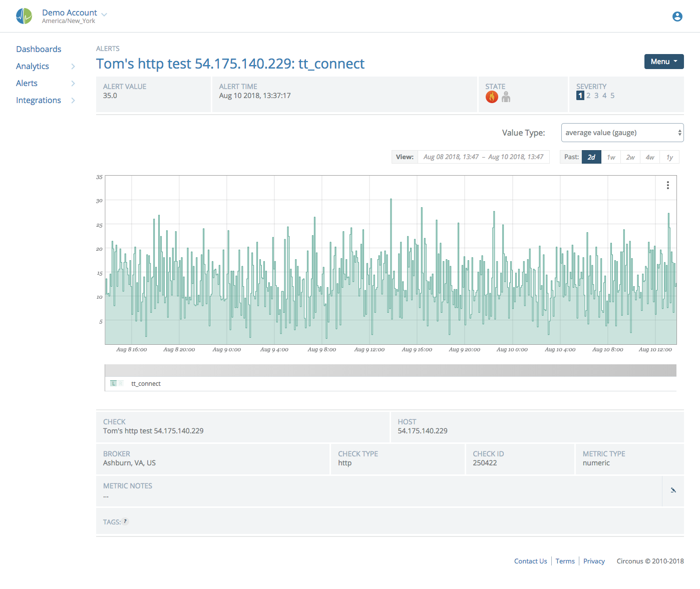Image resolution: width=700 pixels, height=589 pixels.
Task: Click the View date range field
Action: tap(483, 157)
